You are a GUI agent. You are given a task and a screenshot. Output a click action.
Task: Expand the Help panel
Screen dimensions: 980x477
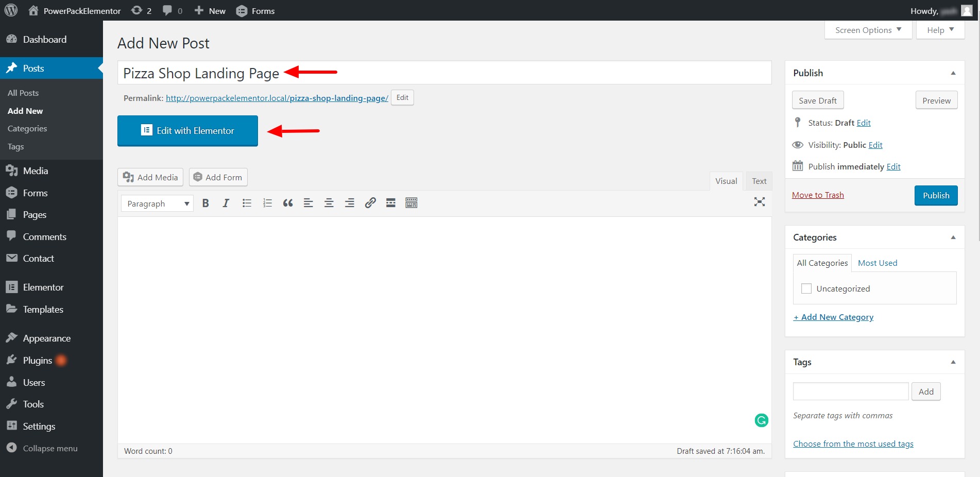tap(940, 30)
